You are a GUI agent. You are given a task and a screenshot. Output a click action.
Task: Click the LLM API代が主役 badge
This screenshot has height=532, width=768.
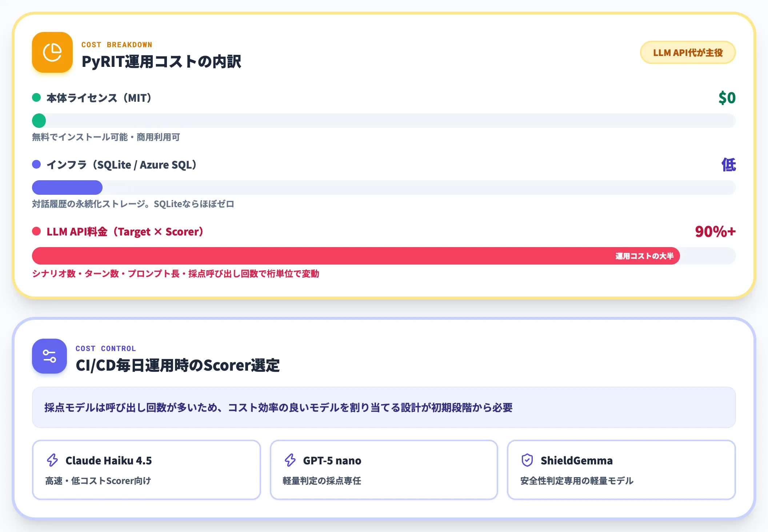688,53
